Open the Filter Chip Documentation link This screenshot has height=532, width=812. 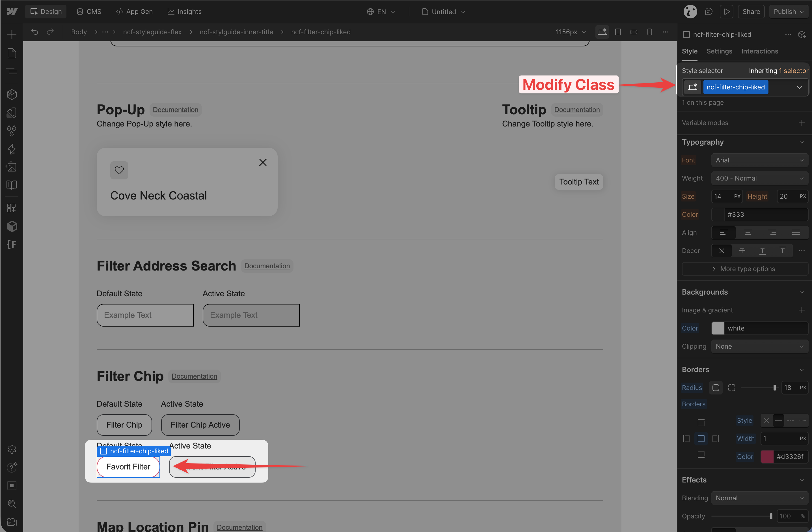[194, 376]
